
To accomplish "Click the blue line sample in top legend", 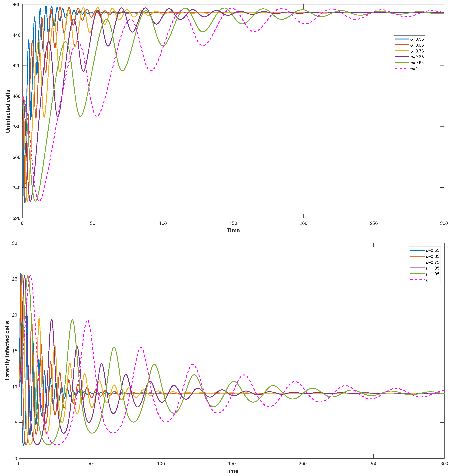I will tap(402, 39).
